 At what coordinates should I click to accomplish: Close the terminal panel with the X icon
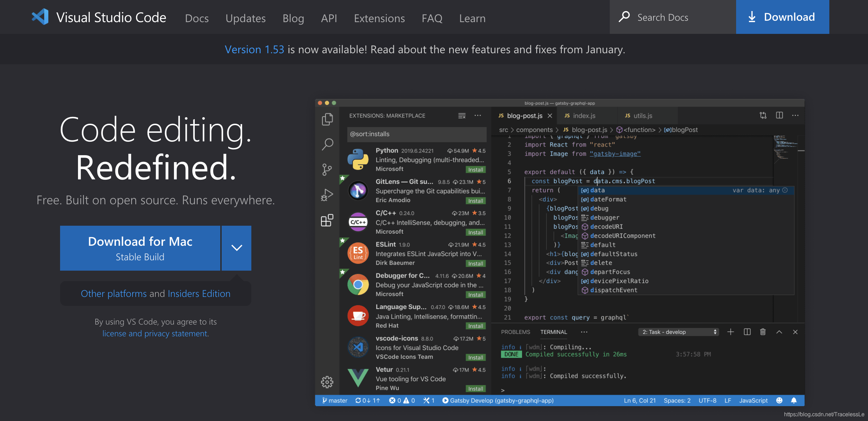click(x=795, y=332)
